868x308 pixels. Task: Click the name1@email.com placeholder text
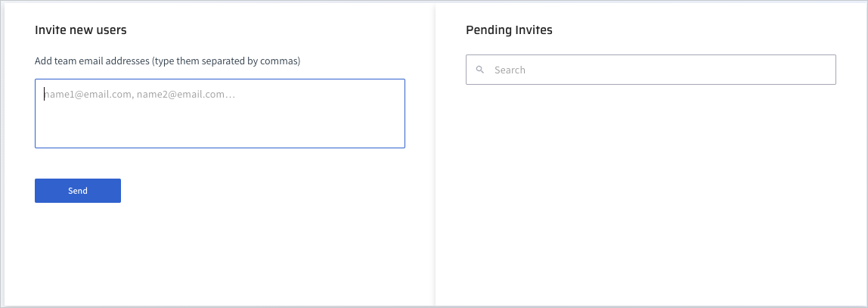coord(88,95)
